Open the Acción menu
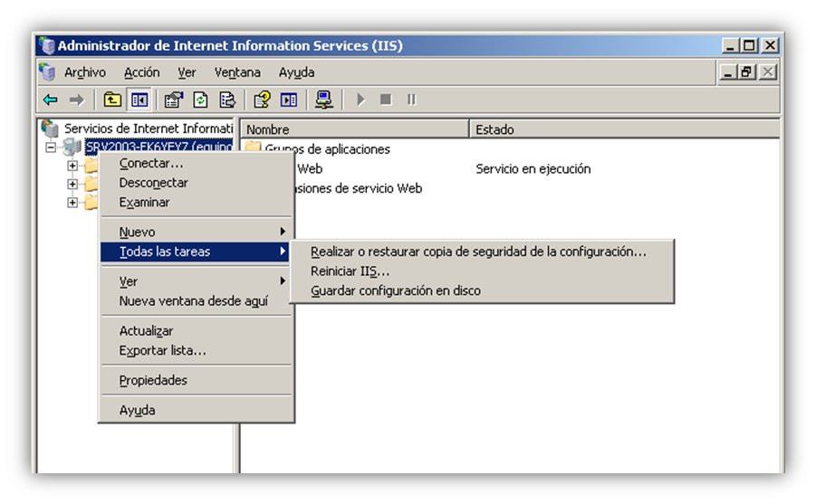This screenshot has height=504, width=816. [141, 72]
